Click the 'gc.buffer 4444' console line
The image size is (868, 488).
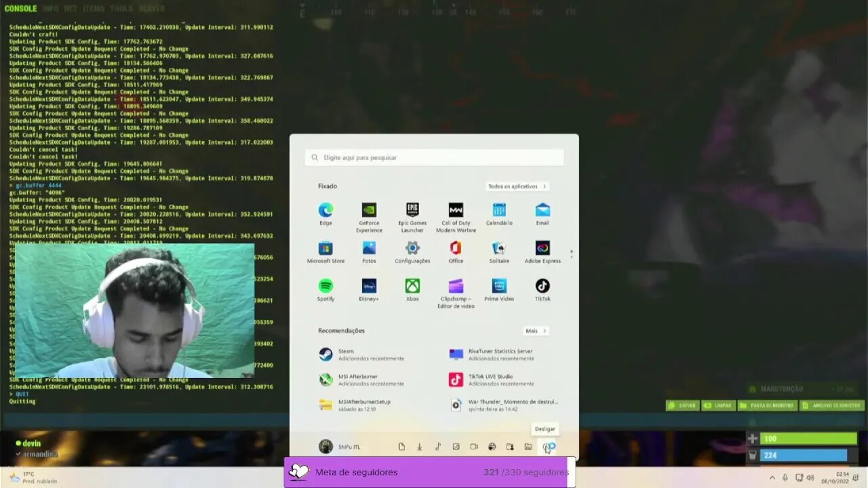39,185
